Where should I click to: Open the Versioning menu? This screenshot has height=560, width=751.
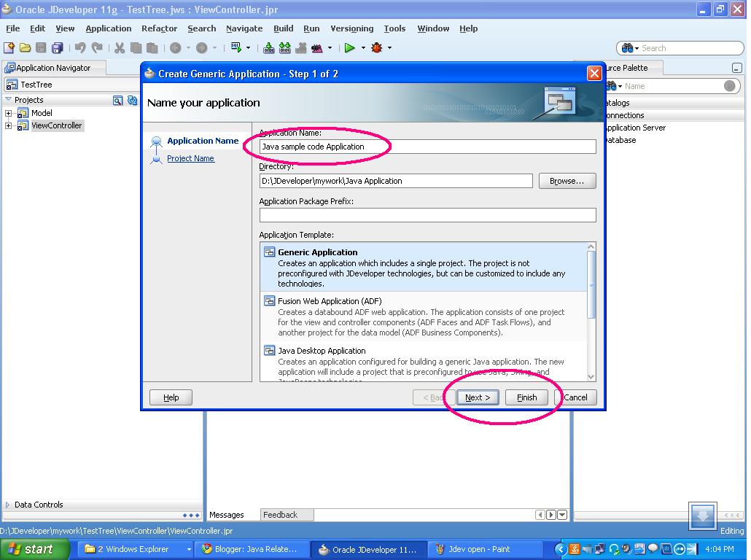[x=352, y=28]
